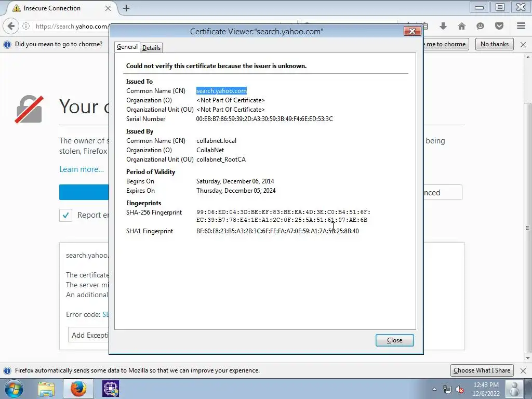
Task: Open the Learn more link
Action: [82, 169]
